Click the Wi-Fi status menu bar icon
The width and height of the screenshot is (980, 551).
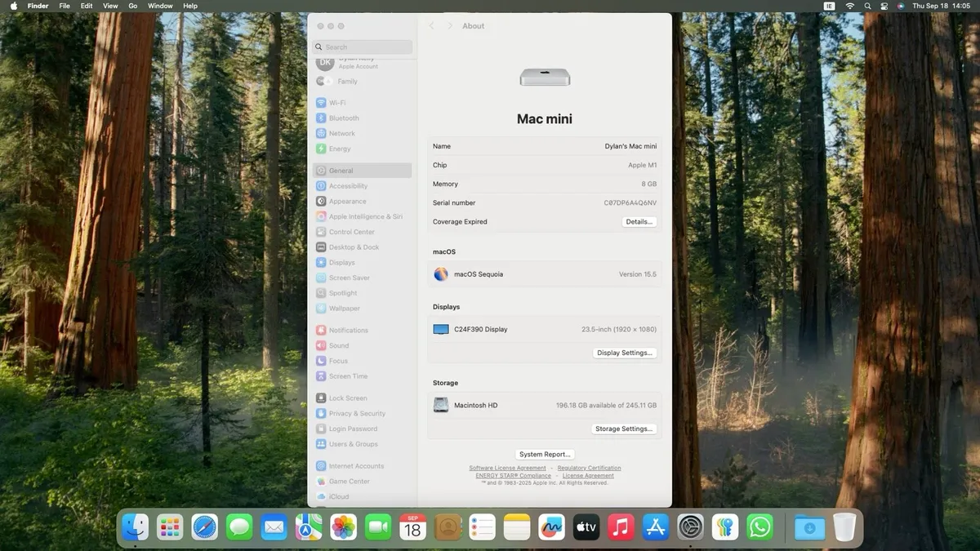pos(850,6)
